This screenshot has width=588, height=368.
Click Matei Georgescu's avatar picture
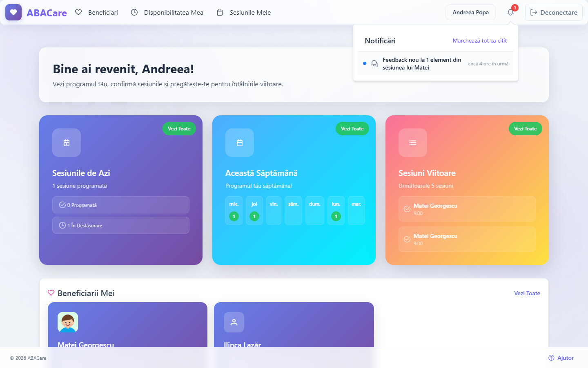tap(68, 322)
